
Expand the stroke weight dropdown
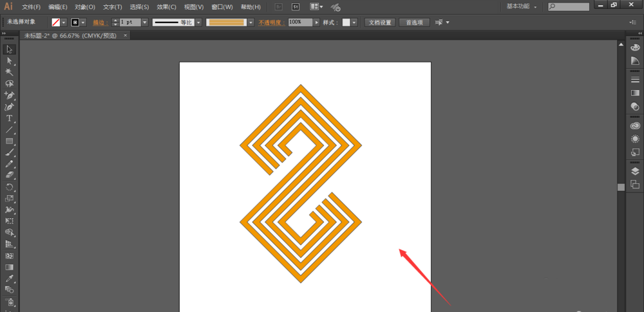coord(144,23)
